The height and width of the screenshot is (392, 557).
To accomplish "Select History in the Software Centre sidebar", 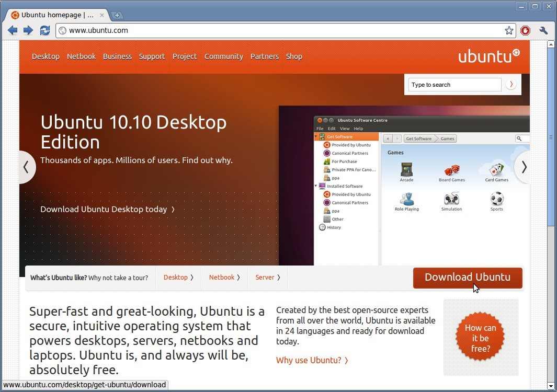I will click(x=330, y=227).
